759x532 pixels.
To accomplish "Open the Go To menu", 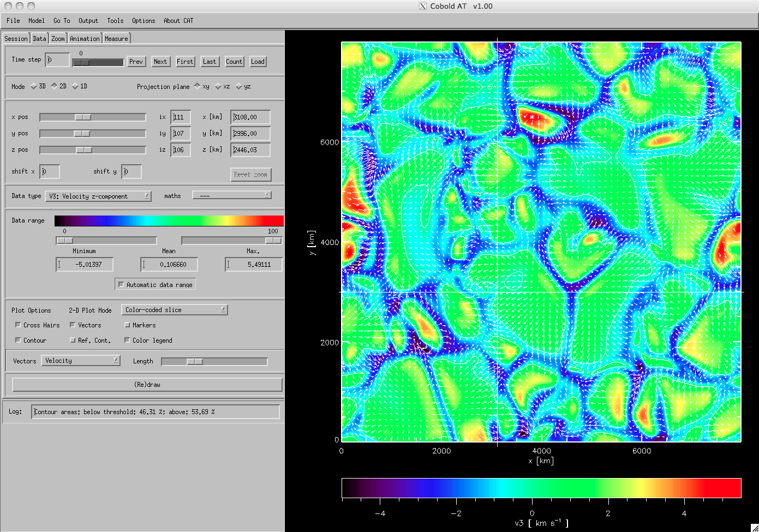I will click(62, 21).
